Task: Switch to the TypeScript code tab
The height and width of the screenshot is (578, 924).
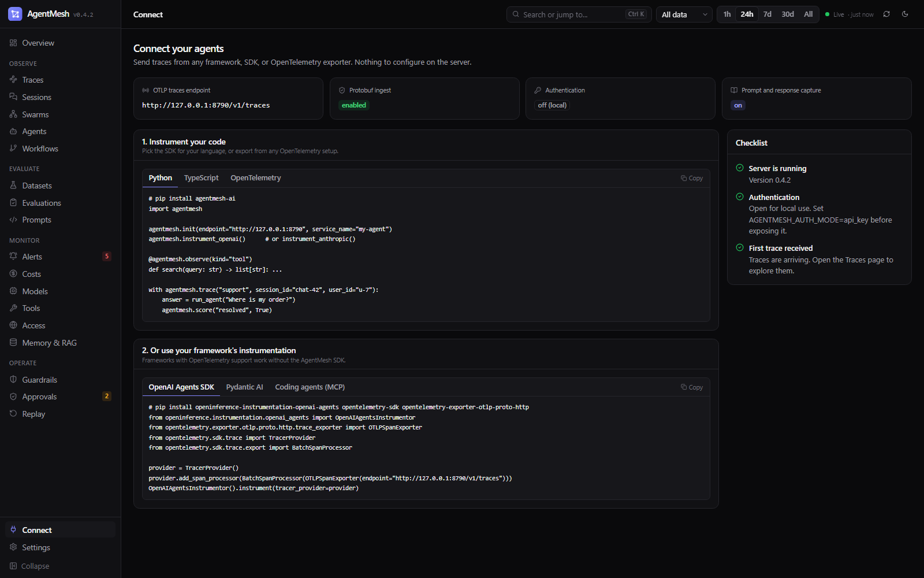Action: point(202,178)
